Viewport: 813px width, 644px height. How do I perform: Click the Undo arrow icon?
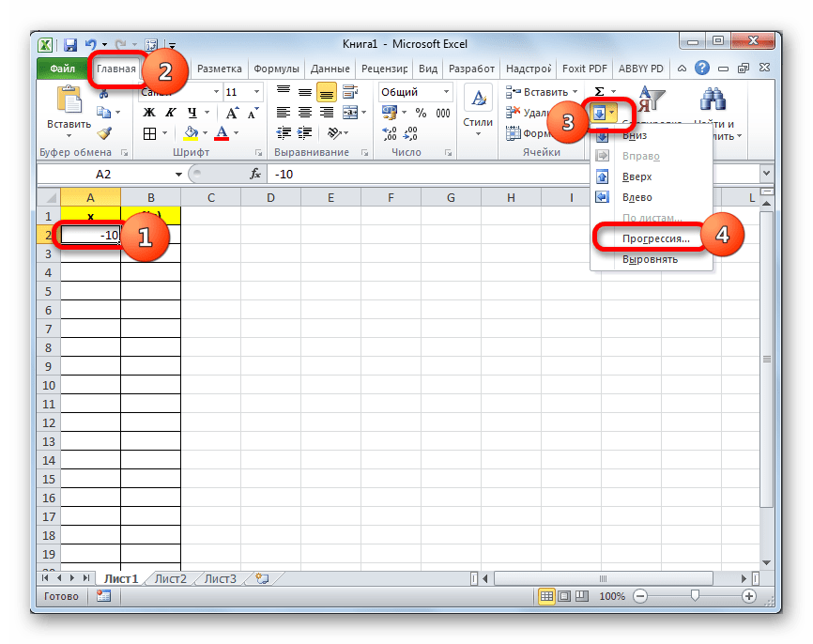[x=91, y=45]
